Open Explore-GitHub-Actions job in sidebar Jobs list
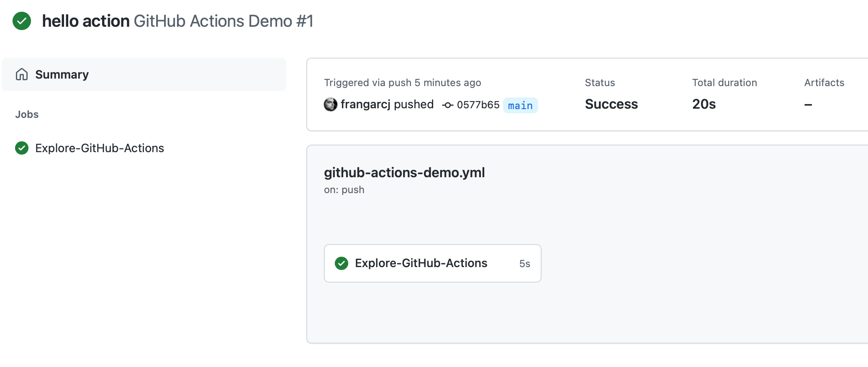 pyautogui.click(x=100, y=148)
